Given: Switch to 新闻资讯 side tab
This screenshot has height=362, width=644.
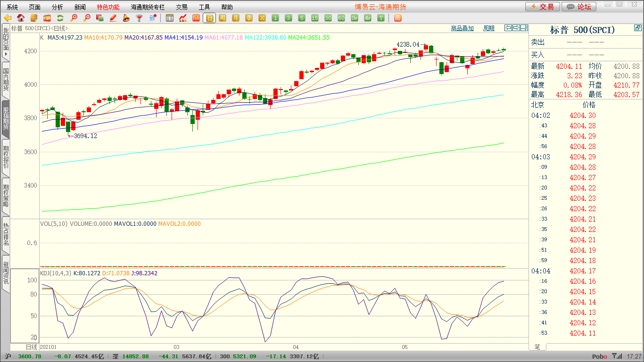Looking at the screenshot, I should tap(6, 273).
